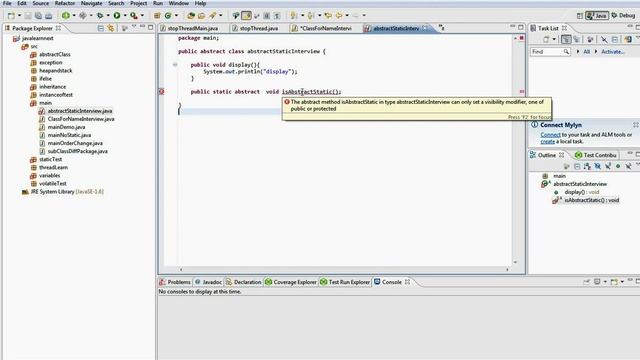Click Sort alphabetically icon in Outline
This screenshot has height=360, width=640.
point(587,166)
